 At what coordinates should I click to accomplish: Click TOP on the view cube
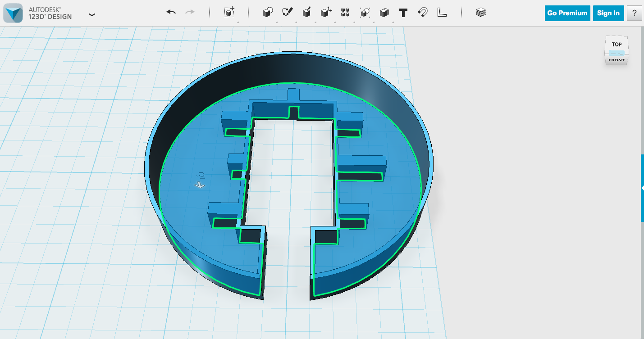616,44
